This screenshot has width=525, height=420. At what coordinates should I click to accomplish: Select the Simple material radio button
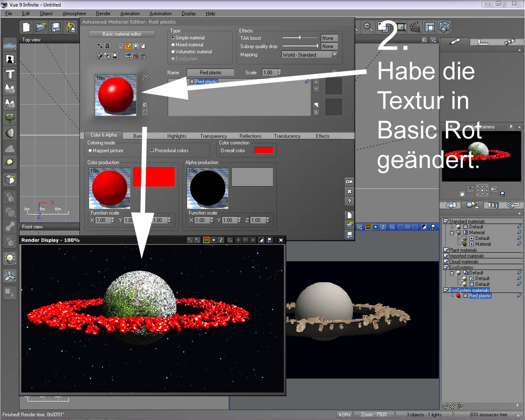(x=173, y=38)
